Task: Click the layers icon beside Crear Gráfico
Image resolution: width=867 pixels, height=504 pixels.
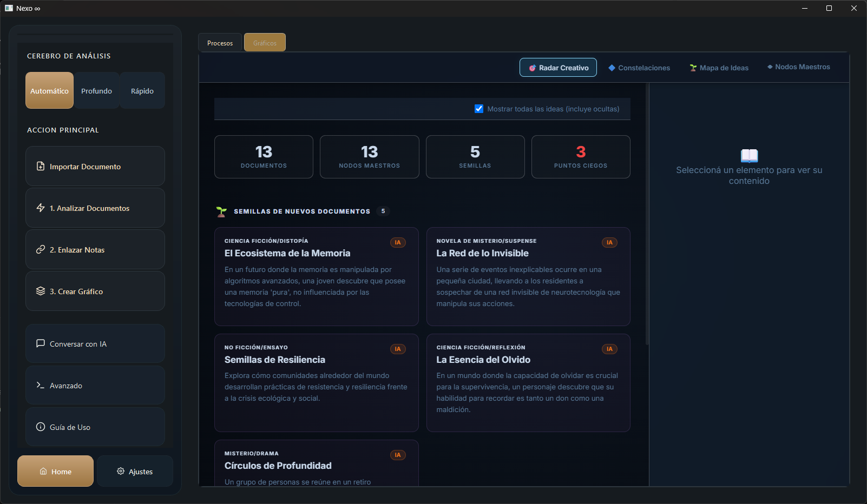Action: (41, 291)
